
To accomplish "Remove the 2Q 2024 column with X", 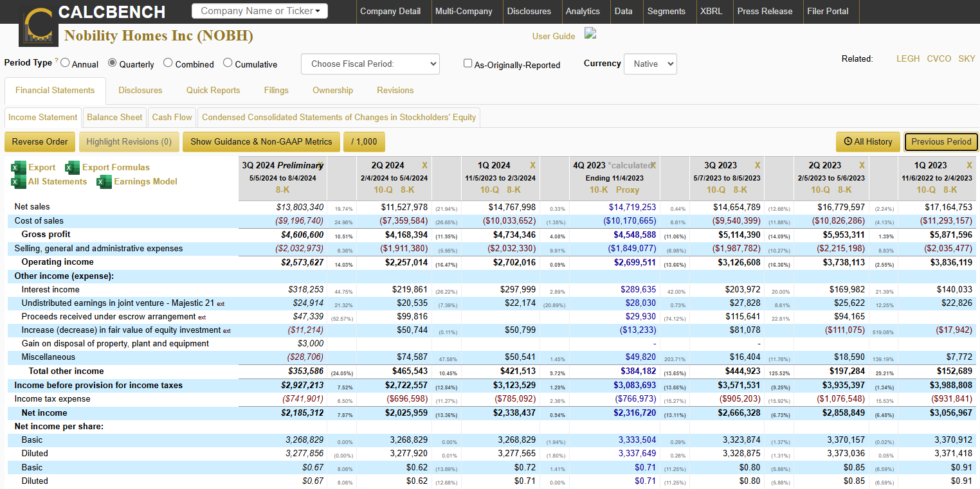I will coord(424,166).
